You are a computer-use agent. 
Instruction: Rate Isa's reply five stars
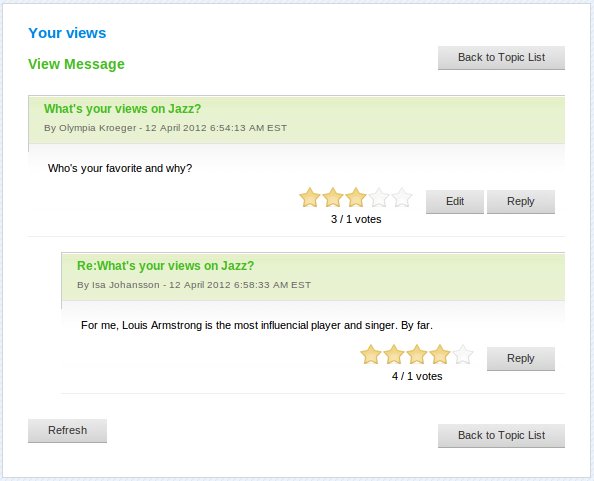(463, 355)
